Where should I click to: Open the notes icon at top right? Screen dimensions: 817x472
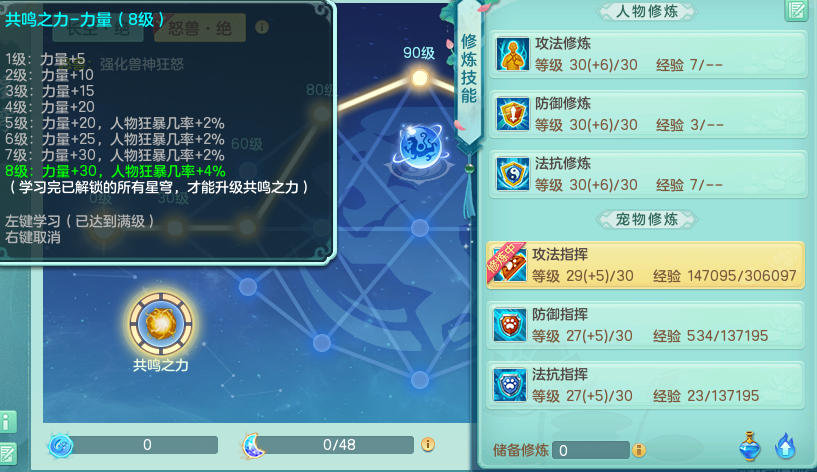tap(796, 9)
